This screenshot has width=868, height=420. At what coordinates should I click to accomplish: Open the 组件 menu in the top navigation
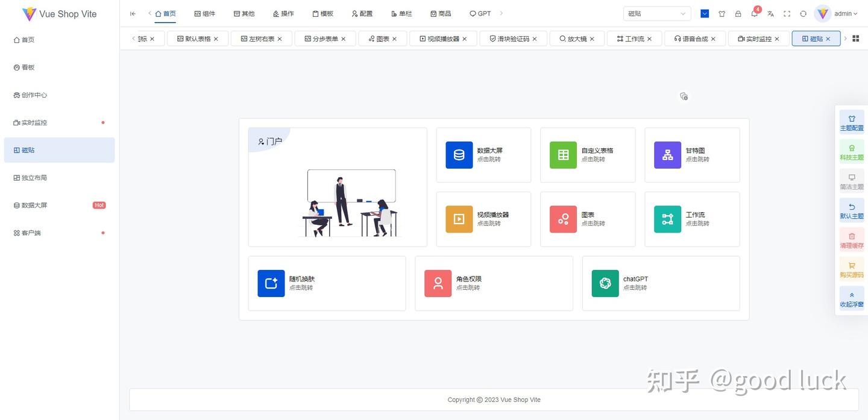[x=205, y=13]
